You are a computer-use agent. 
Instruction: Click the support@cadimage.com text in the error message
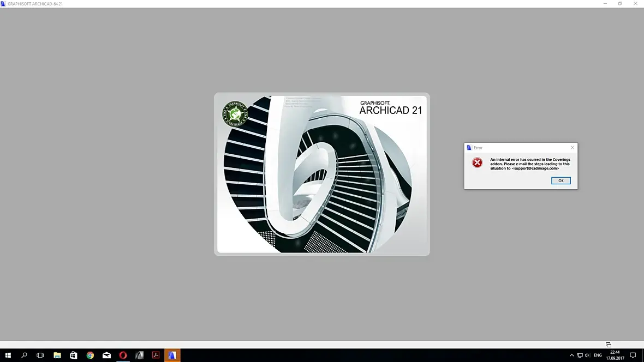click(x=535, y=168)
